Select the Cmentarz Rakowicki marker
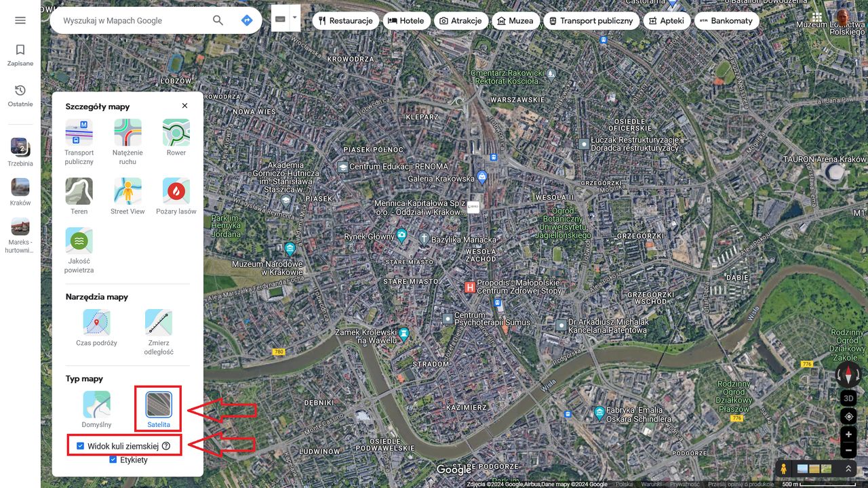Screen dimensions: 868x488 click(x=551, y=73)
